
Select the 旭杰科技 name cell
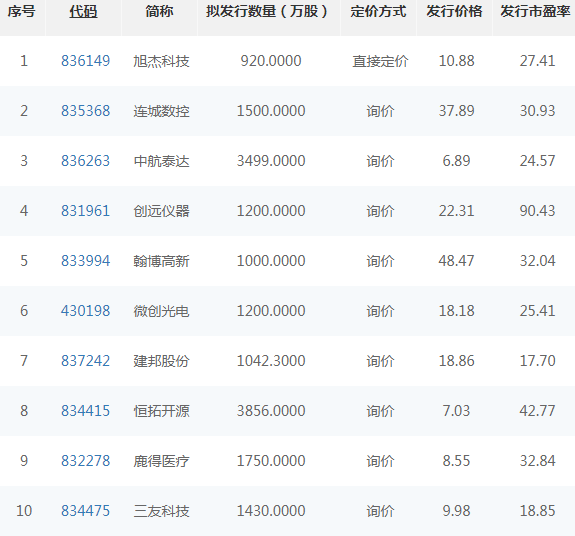tap(161, 61)
